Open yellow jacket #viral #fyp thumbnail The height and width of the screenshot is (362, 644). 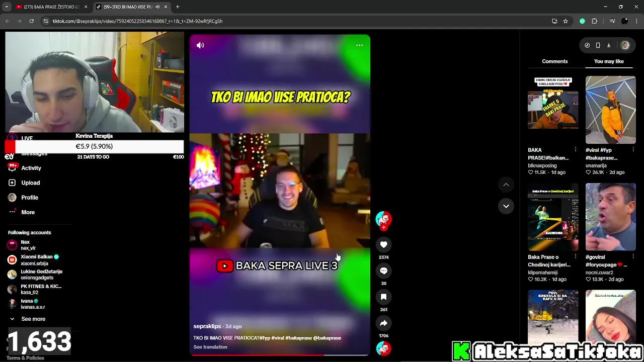610,110
